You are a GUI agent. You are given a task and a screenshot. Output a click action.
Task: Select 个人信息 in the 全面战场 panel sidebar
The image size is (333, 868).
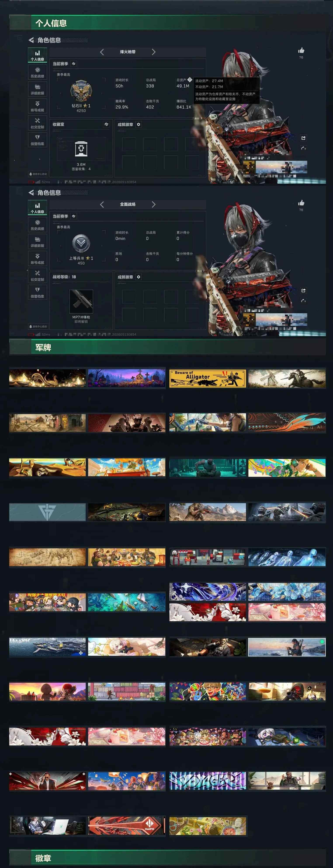[37, 208]
